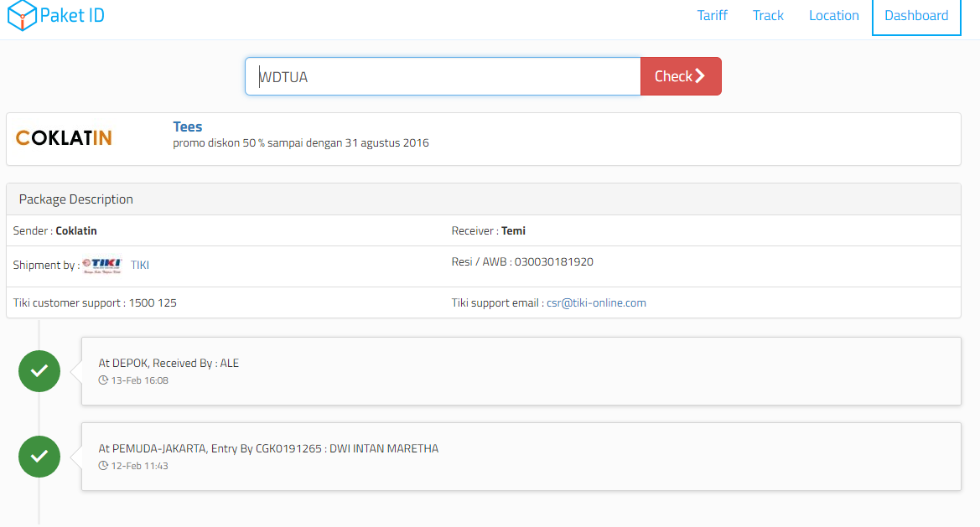
Task: Open the Paket ID home text link
Action: (x=72, y=15)
